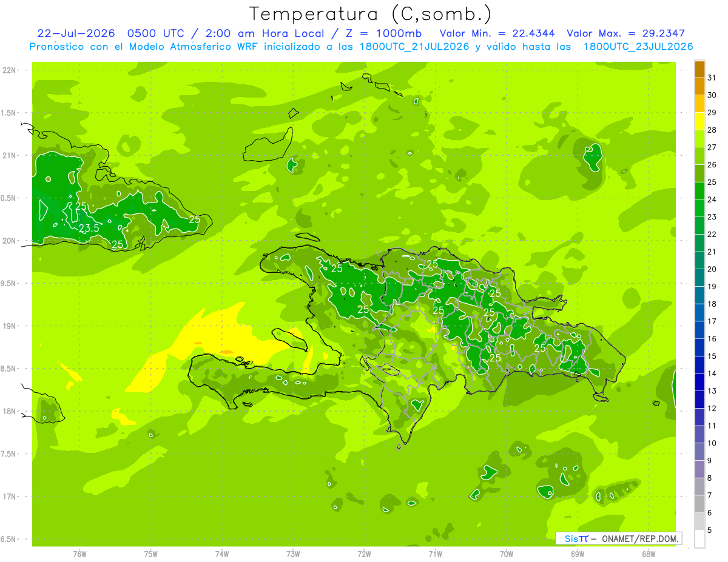Click the colorbar label "31"
Screen dimensions: 728x562
point(712,78)
